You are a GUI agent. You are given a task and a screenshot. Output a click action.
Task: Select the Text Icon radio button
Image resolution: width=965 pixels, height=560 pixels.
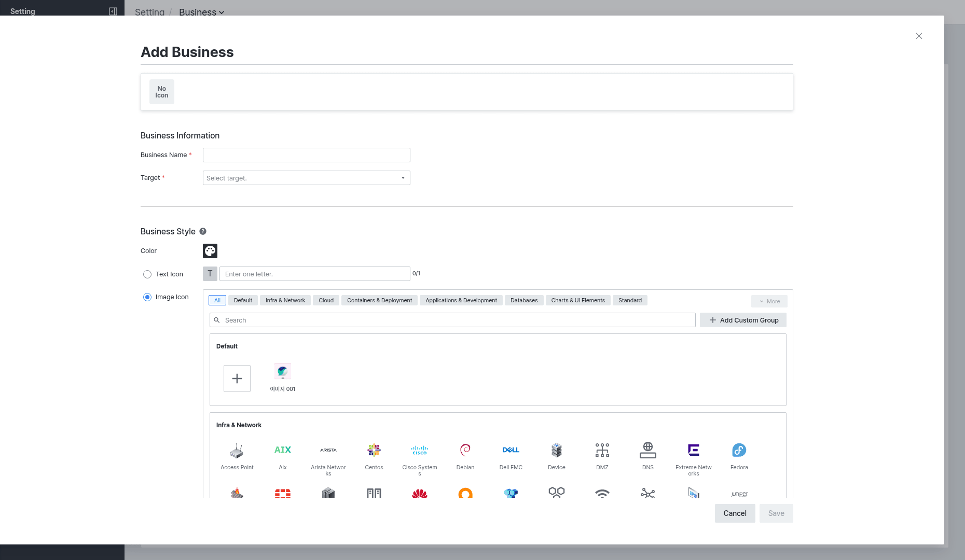tap(147, 274)
